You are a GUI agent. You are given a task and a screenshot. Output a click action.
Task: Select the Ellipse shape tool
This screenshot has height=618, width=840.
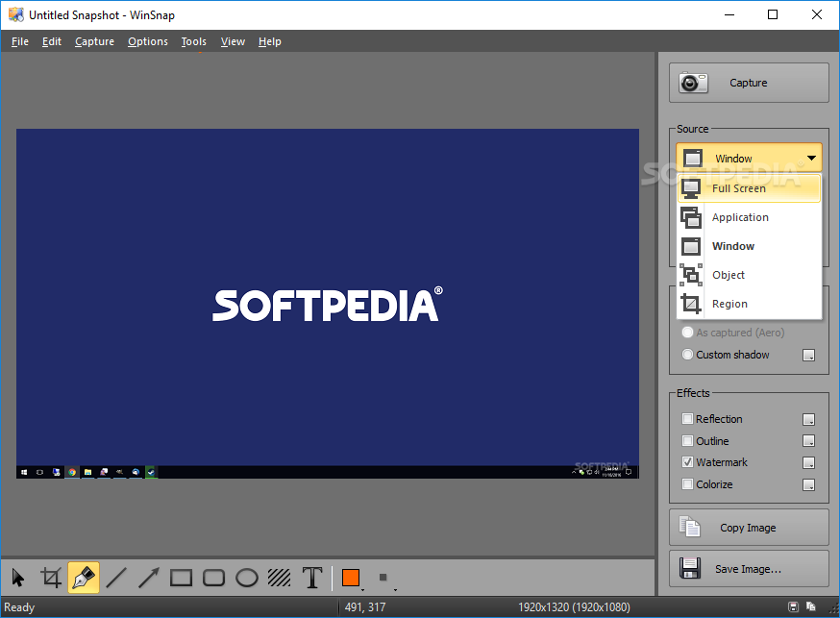click(x=246, y=578)
